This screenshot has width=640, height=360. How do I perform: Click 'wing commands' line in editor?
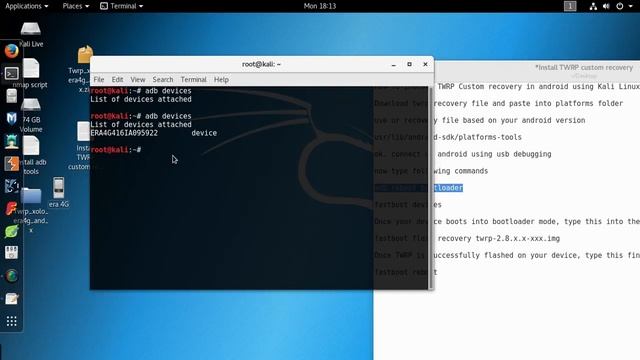point(461,171)
